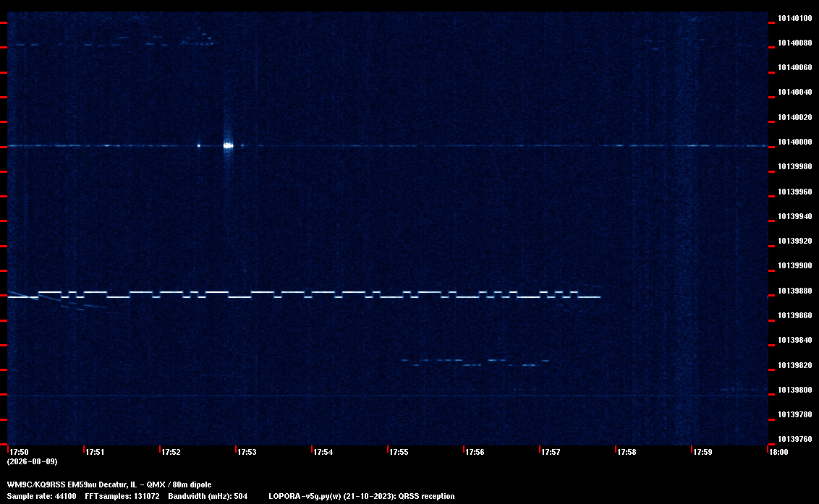
Task: Click the 17:55 time label
Action: [399, 452]
